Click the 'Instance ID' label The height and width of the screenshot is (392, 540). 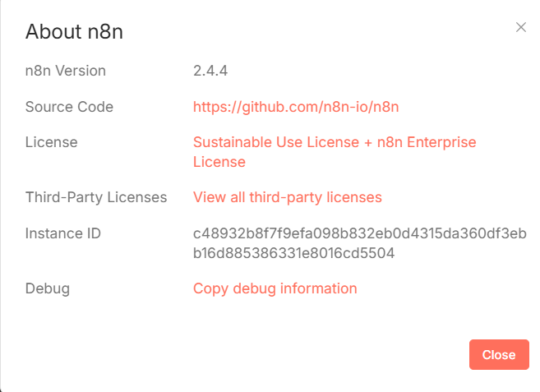63,233
